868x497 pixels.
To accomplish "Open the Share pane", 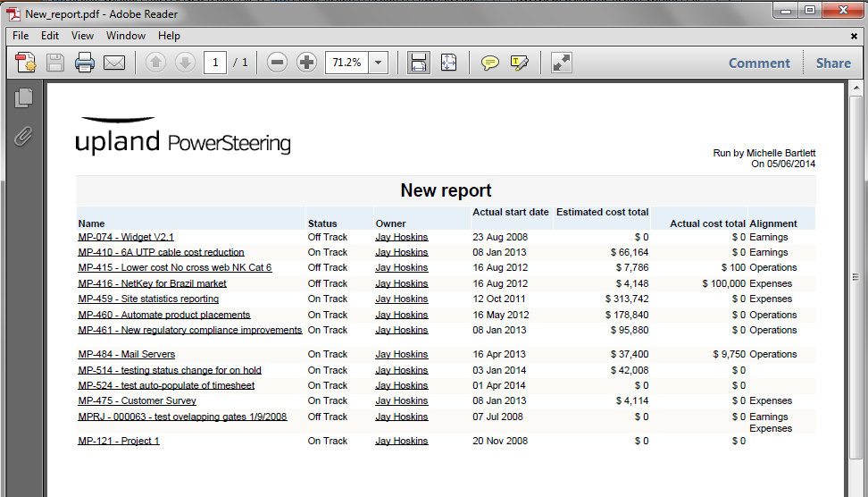I will [833, 63].
